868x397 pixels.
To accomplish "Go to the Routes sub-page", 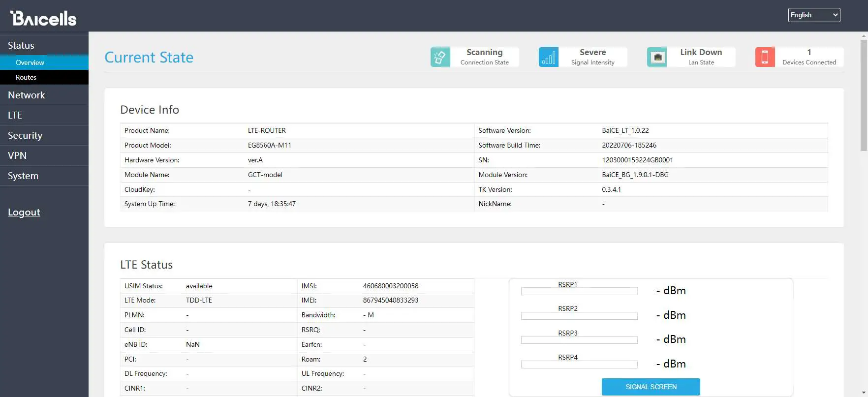I will pos(26,77).
